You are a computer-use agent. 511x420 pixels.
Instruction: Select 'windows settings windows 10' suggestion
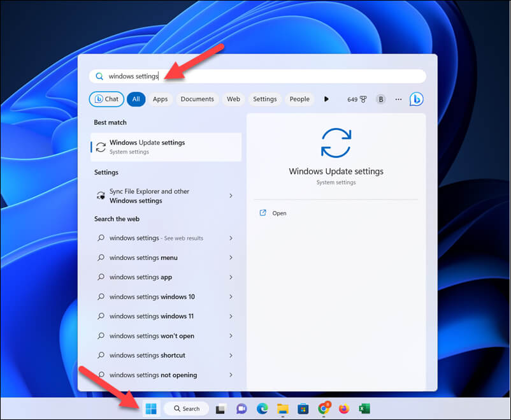point(166,297)
